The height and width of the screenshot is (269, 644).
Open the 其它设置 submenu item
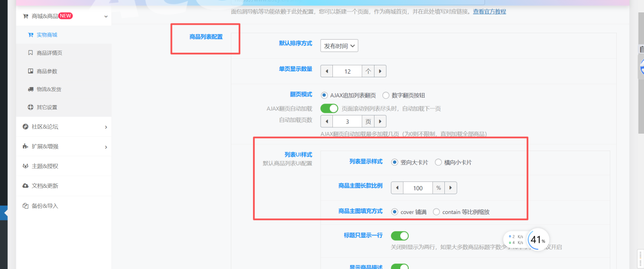(x=63, y=108)
